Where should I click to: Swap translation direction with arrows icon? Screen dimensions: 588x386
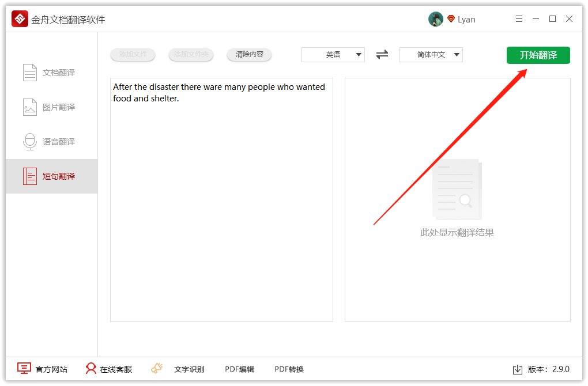tap(382, 54)
